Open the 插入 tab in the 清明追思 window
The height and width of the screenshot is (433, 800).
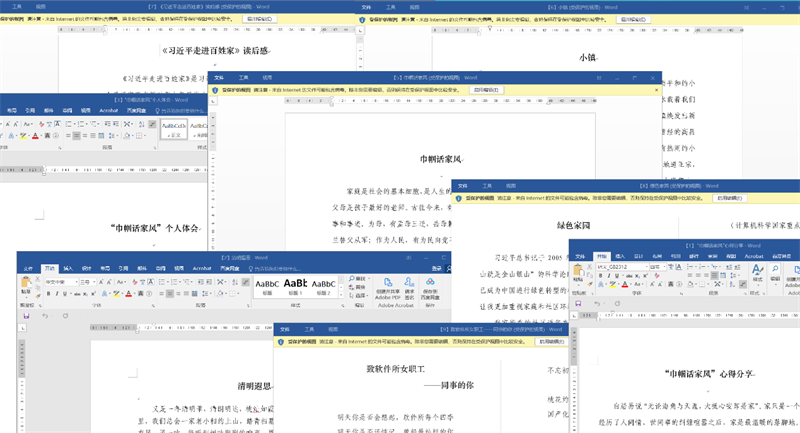coord(67,268)
